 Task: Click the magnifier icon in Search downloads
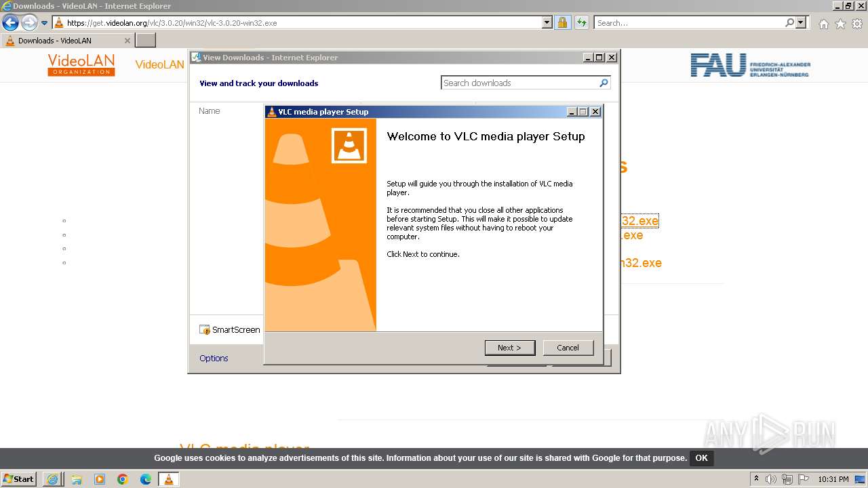(x=604, y=83)
